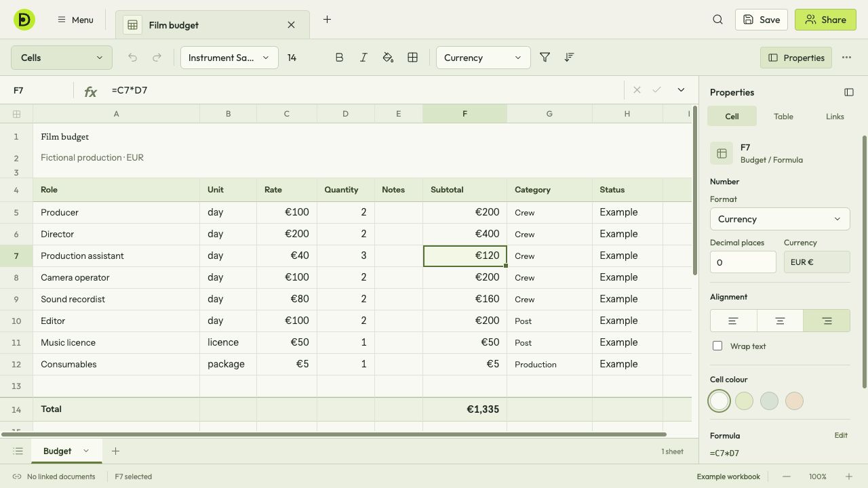Click the sort icon in toolbar
The width and height of the screenshot is (868, 488).
tap(569, 58)
